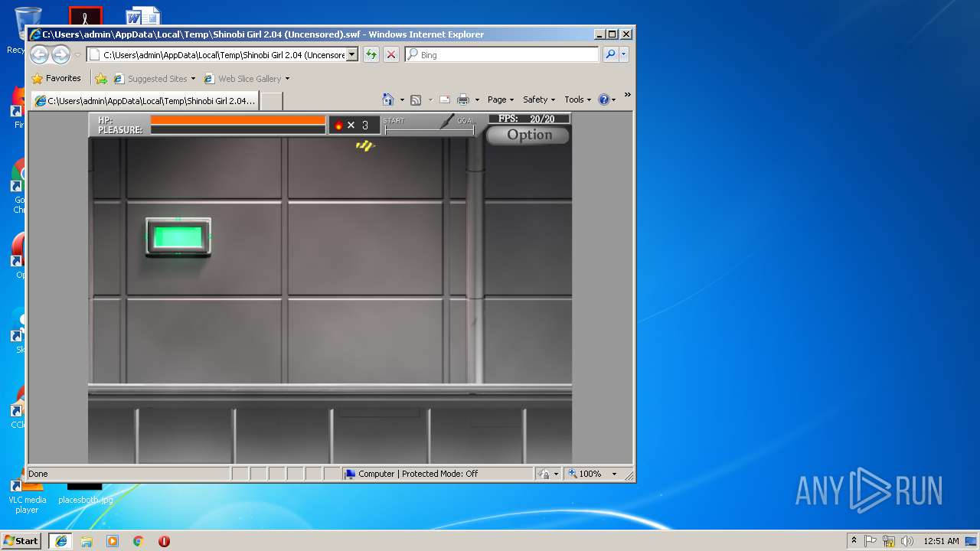
Task: Expand the Home button dropdown arrow
Action: (402, 99)
